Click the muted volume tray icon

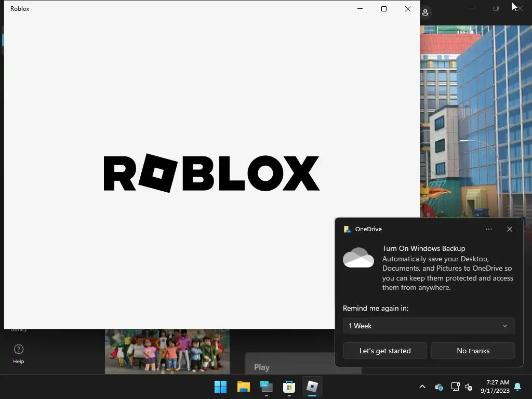pos(469,387)
